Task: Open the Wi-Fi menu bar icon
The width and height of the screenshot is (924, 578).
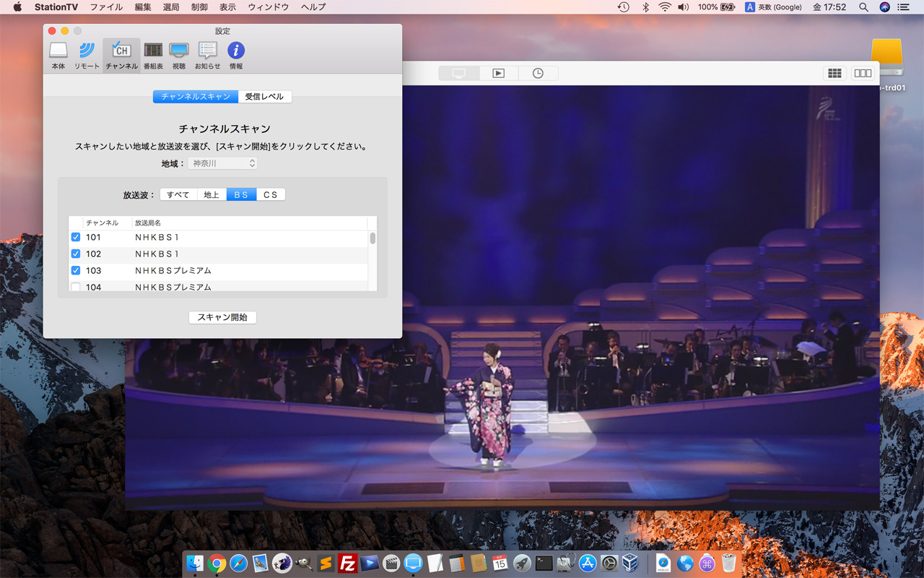Action: (664, 7)
